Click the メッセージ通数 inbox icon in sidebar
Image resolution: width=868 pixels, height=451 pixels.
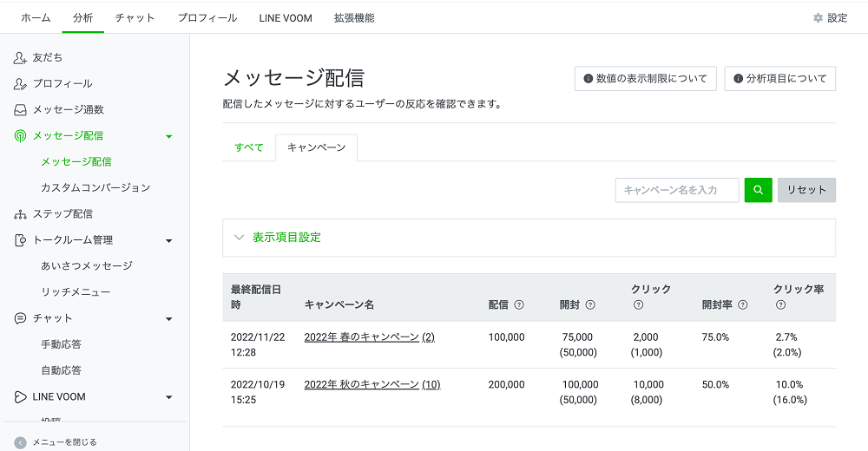(x=20, y=109)
